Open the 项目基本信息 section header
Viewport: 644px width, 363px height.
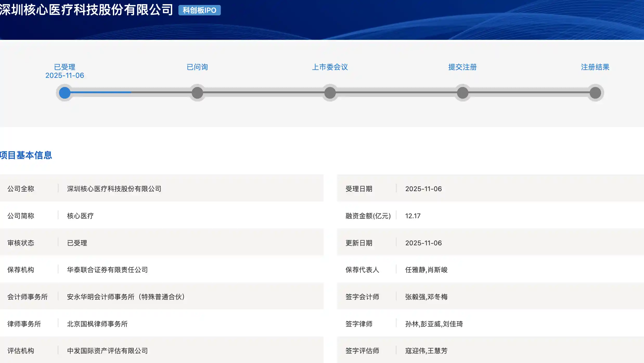click(x=26, y=155)
